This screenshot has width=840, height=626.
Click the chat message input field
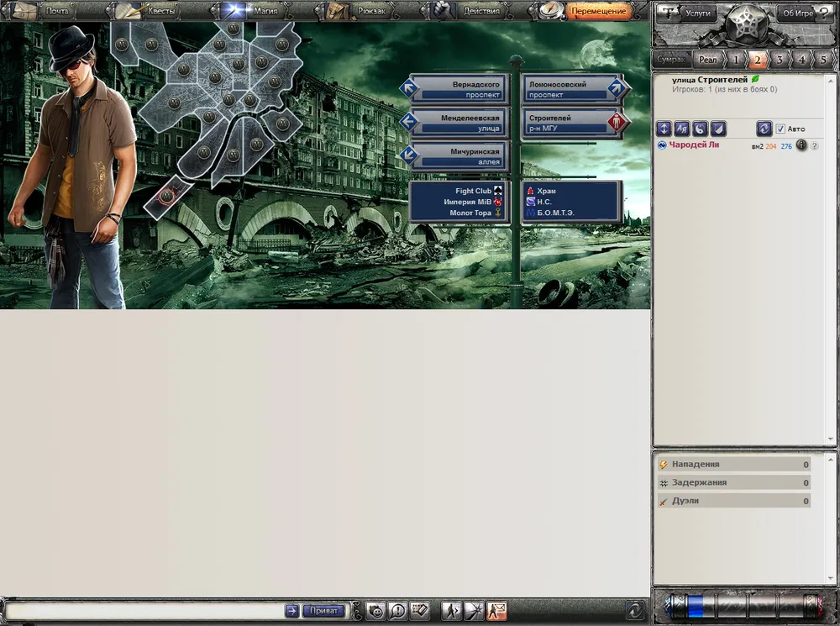144,611
